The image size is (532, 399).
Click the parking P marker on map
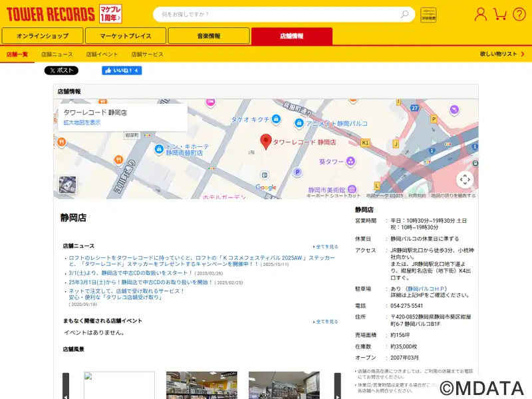[x=297, y=172]
